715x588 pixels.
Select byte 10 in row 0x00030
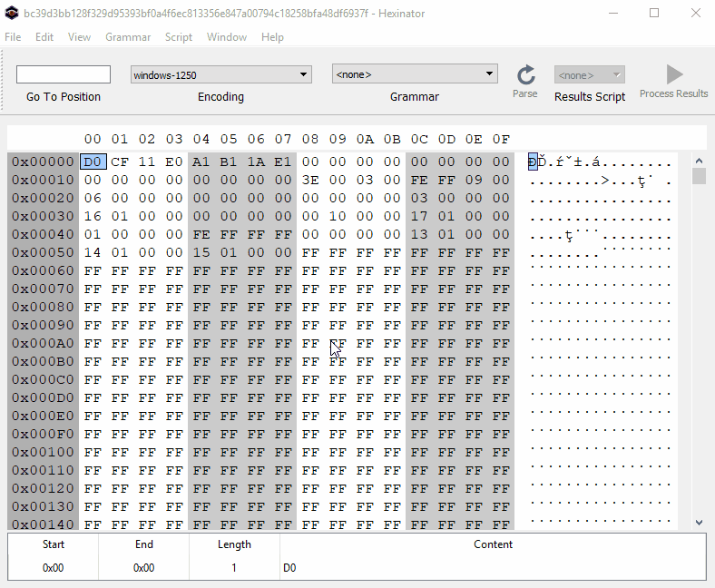[338, 216]
